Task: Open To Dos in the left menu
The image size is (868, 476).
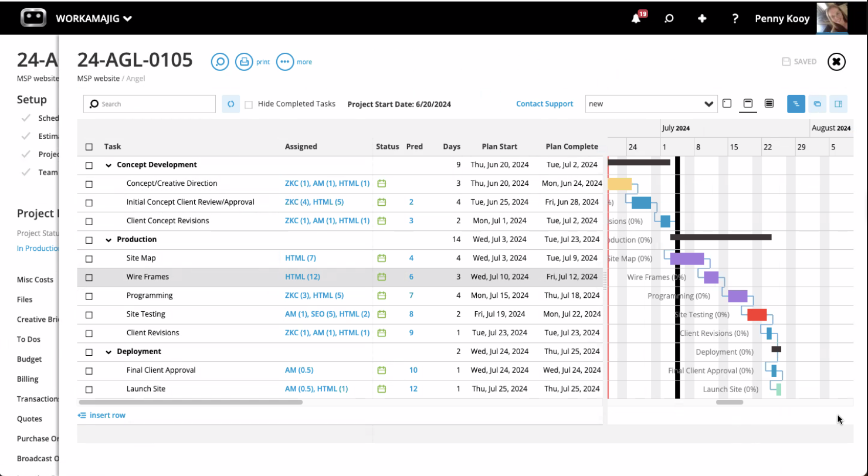Action: [29, 339]
